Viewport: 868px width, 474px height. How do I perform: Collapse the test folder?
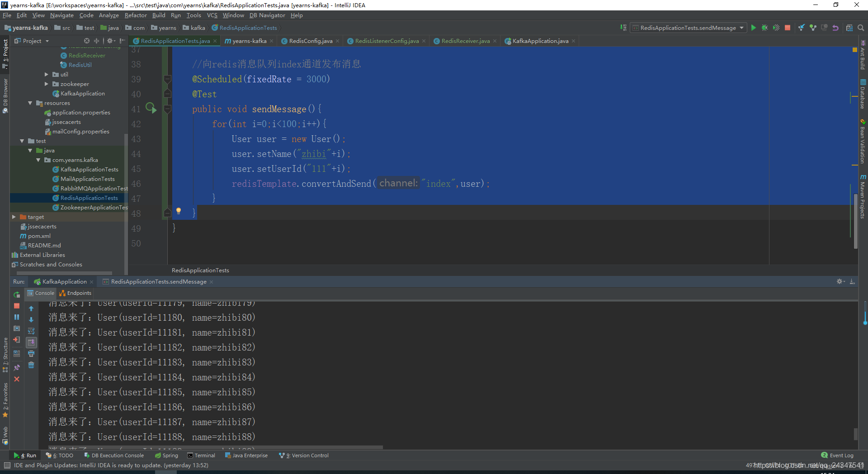click(22, 141)
